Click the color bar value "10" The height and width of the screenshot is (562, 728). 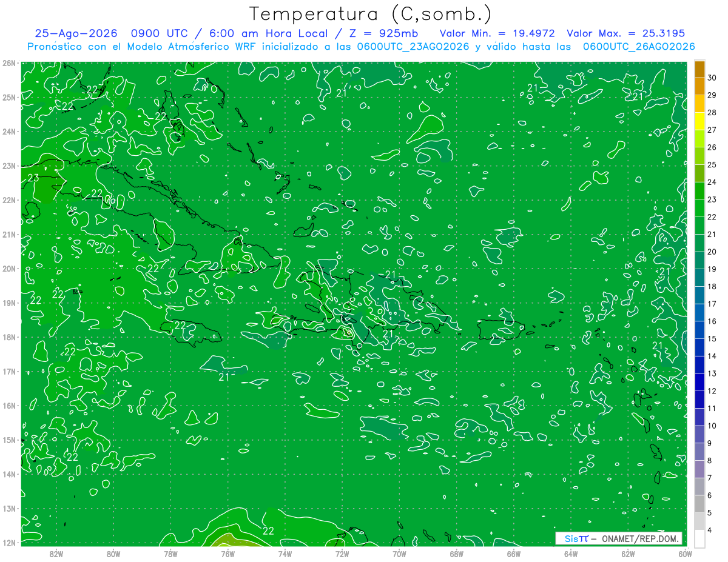pos(712,426)
